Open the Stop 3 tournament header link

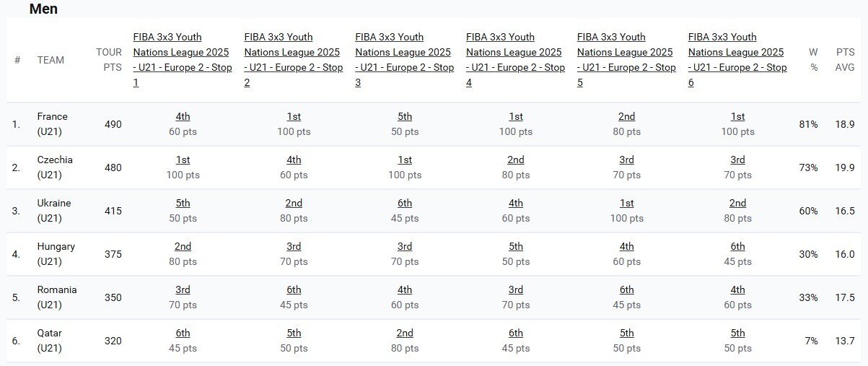(403, 60)
